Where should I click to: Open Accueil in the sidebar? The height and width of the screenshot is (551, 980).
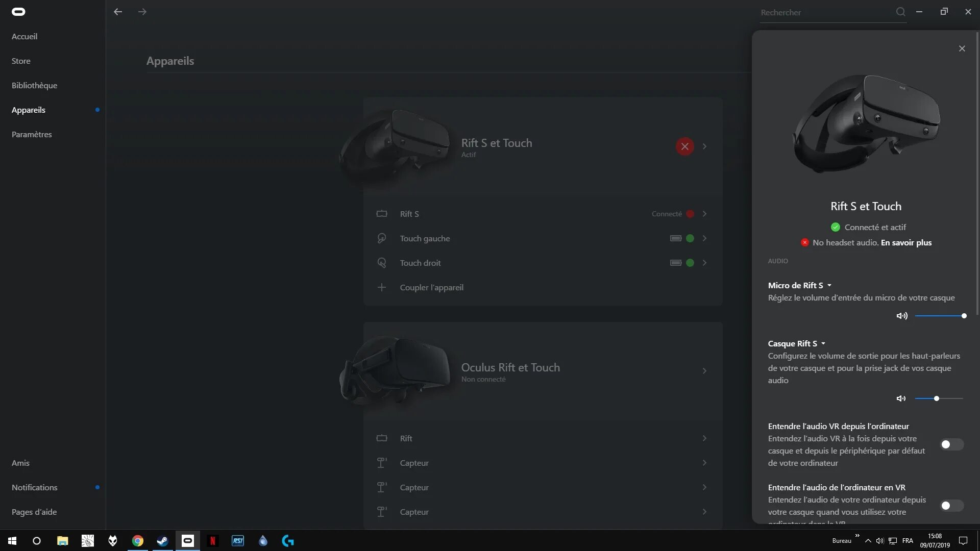pyautogui.click(x=24, y=36)
